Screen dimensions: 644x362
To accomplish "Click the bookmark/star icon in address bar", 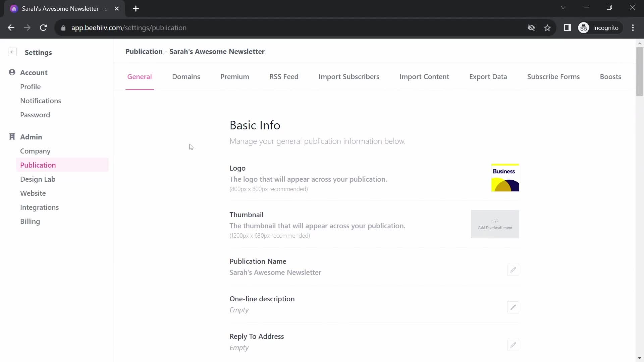I will [x=548, y=28].
